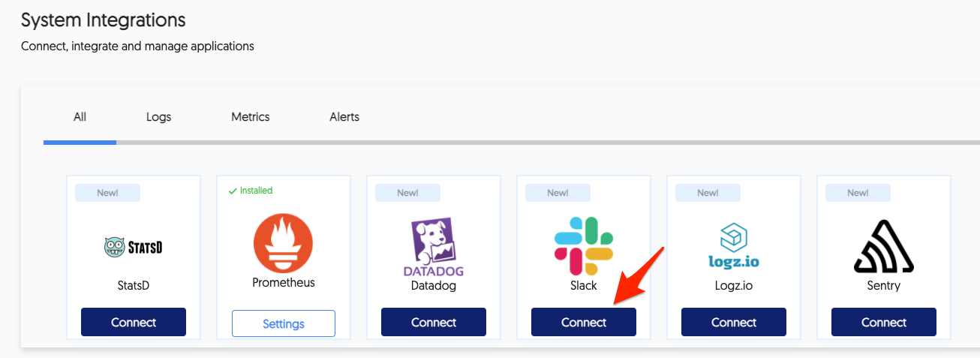This screenshot has width=980, height=358.
Task: Click the New! badge on Slack card
Action: coord(558,193)
